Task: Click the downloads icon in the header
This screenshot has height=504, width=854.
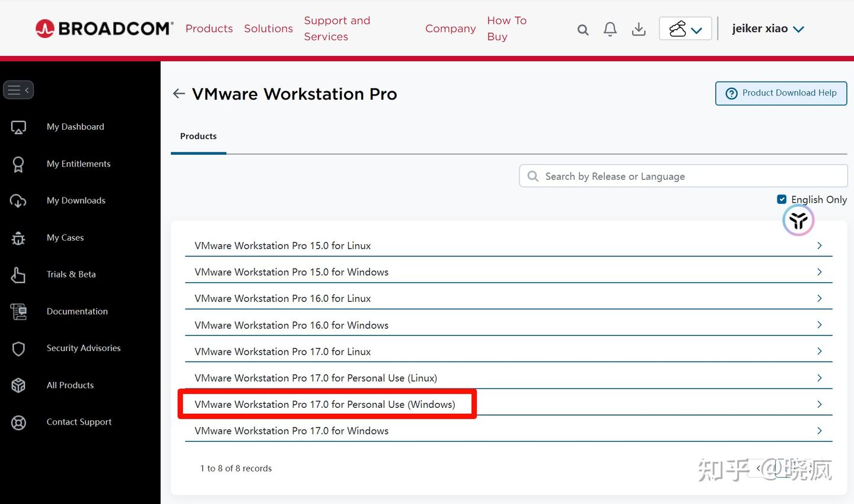Action: pos(639,28)
